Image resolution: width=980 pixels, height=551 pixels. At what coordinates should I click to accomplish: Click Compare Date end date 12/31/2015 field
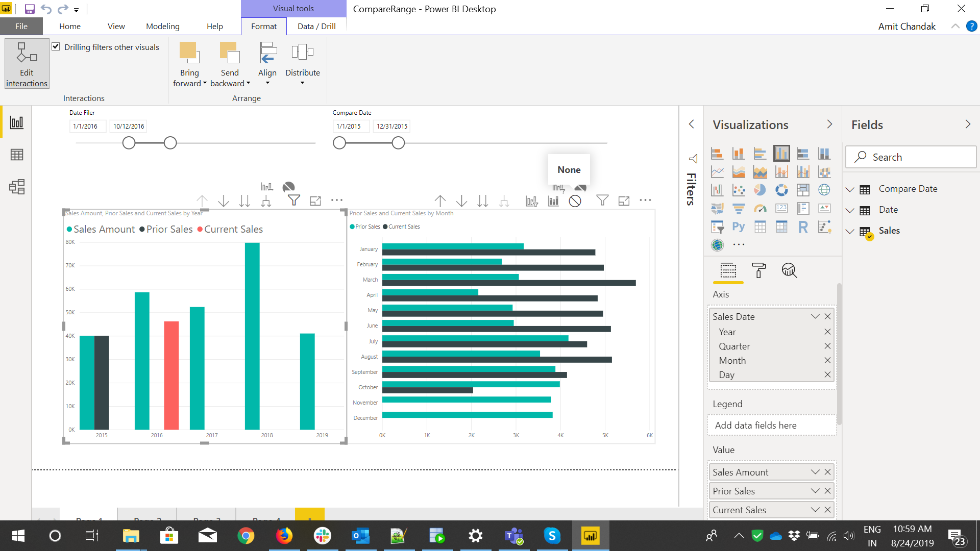(392, 126)
